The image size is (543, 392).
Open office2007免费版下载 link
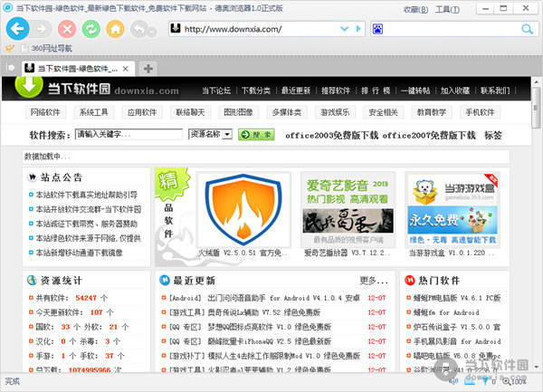coord(429,136)
